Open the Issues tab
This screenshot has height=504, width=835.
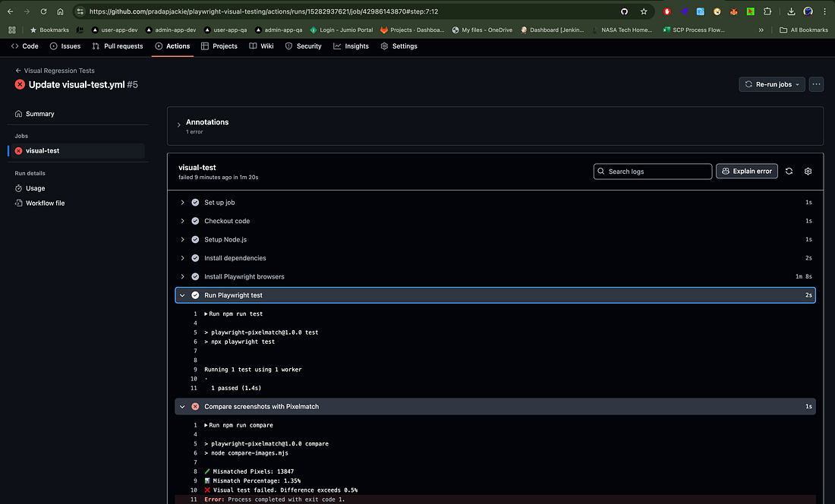click(65, 46)
